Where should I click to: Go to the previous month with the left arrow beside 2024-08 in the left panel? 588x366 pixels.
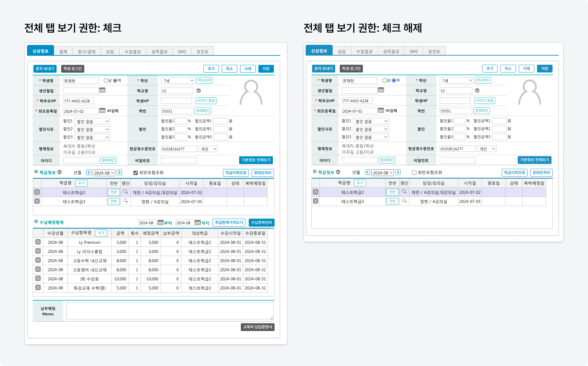(x=89, y=172)
